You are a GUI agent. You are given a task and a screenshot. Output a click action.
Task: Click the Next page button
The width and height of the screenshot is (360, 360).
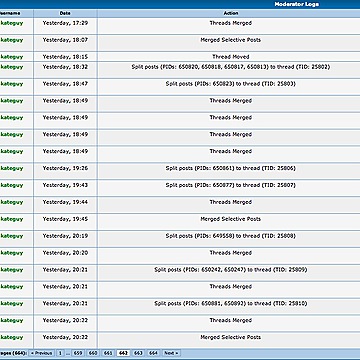(171, 353)
